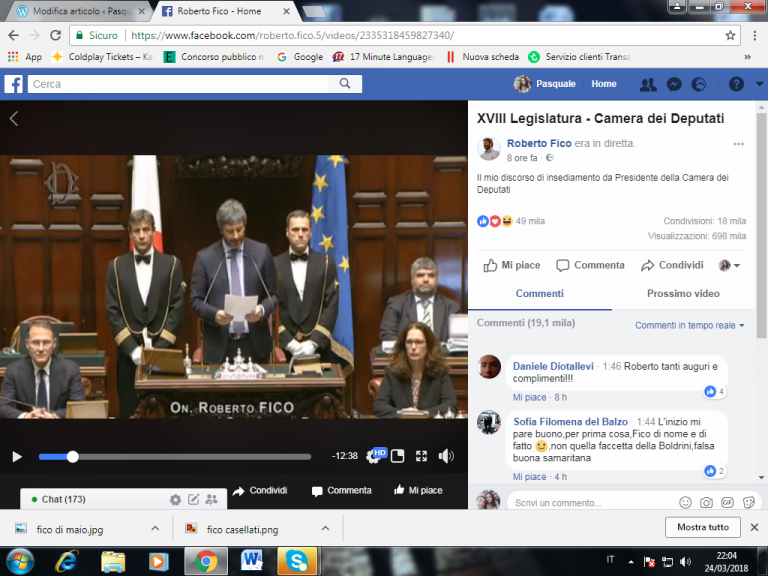Click Mostra tutto downloads button
Image resolution: width=768 pixels, height=576 pixels.
(x=702, y=527)
